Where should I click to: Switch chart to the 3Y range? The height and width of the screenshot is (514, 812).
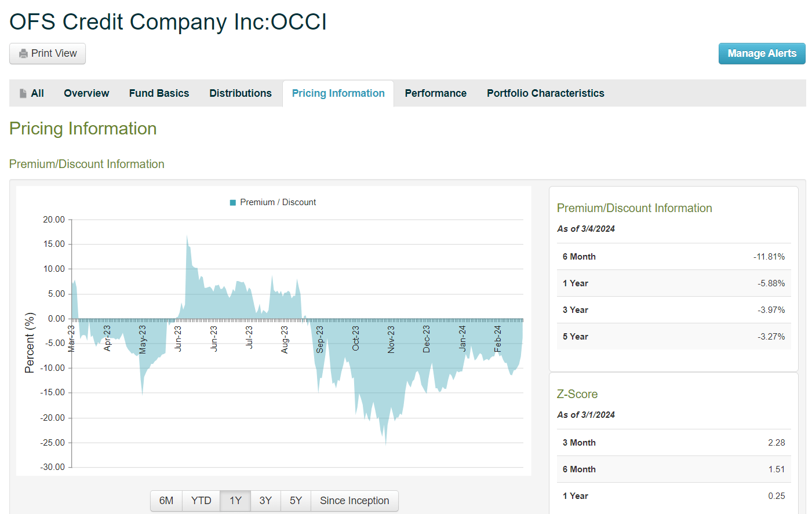coord(265,501)
